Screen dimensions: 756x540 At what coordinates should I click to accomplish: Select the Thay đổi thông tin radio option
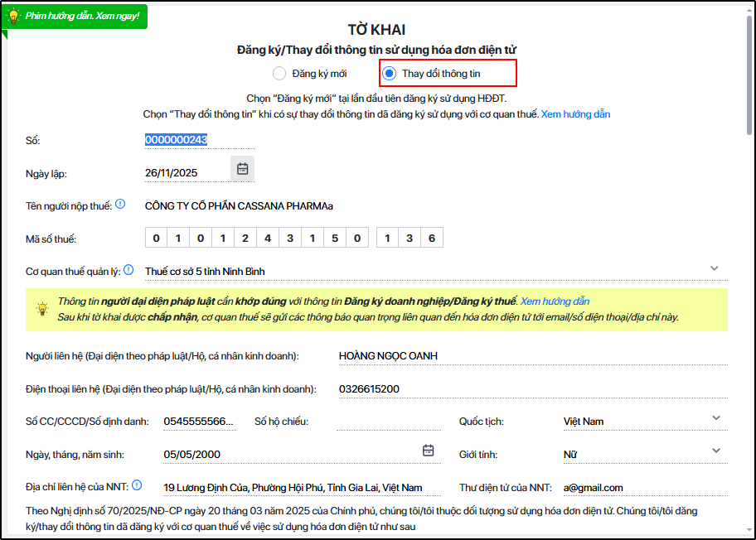(389, 73)
